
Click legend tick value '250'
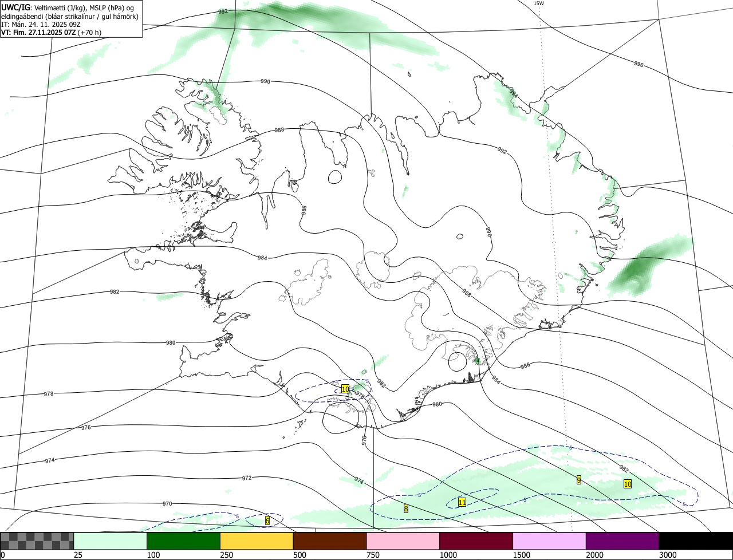[x=227, y=555]
